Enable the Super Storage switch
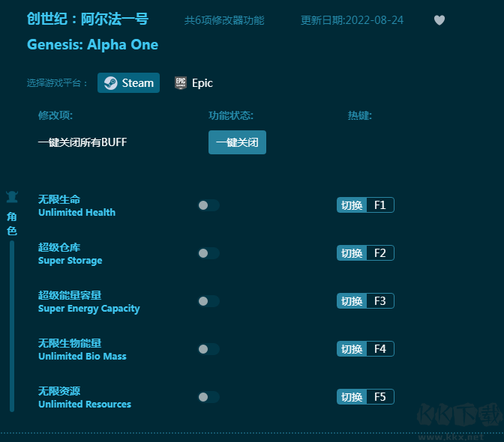This screenshot has width=504, height=442. 208,253
